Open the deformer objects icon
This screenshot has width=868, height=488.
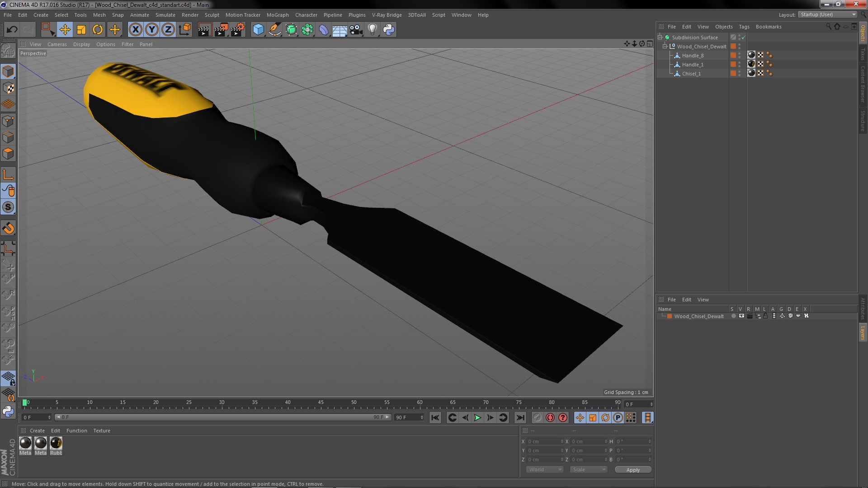coord(324,30)
